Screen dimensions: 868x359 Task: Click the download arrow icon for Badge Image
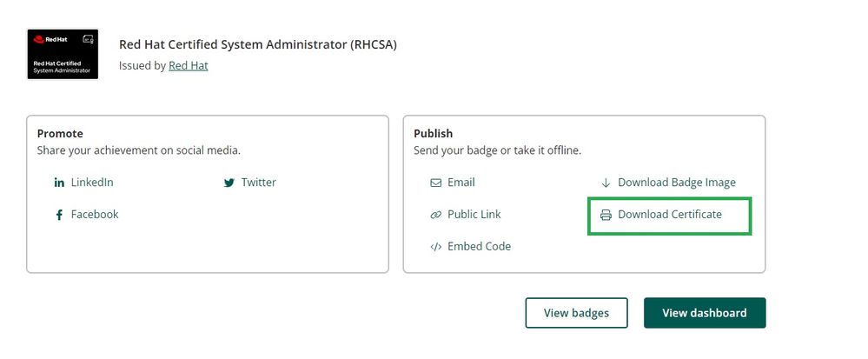tap(606, 183)
